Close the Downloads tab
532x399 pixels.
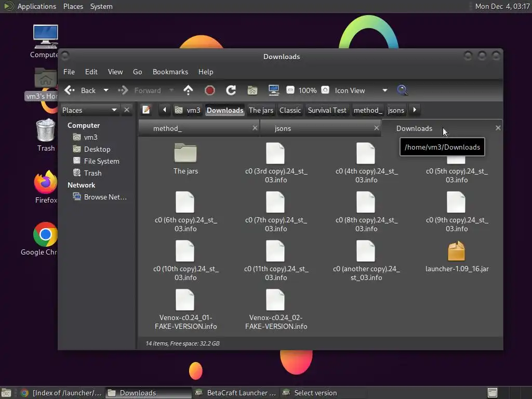point(498,128)
